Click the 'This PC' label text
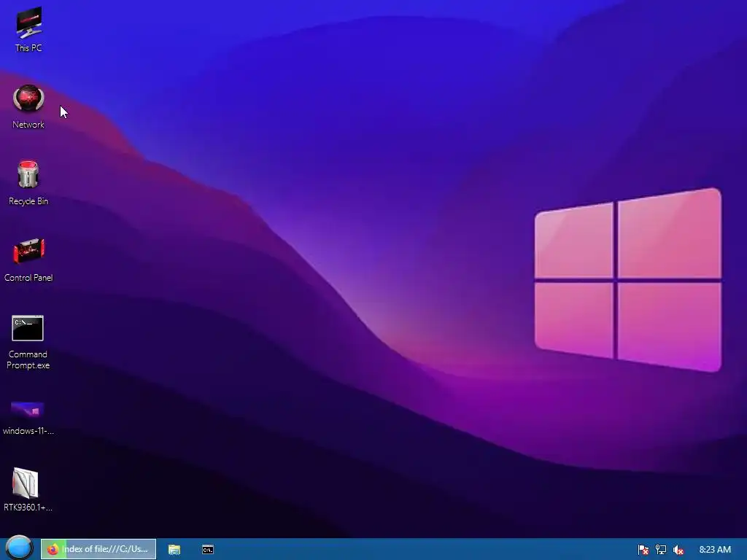 (28, 48)
